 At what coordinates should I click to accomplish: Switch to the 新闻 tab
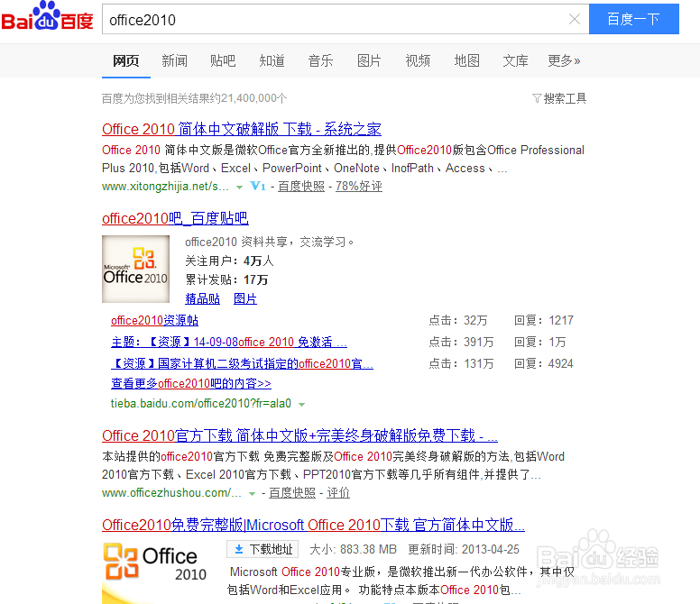pyautogui.click(x=175, y=60)
